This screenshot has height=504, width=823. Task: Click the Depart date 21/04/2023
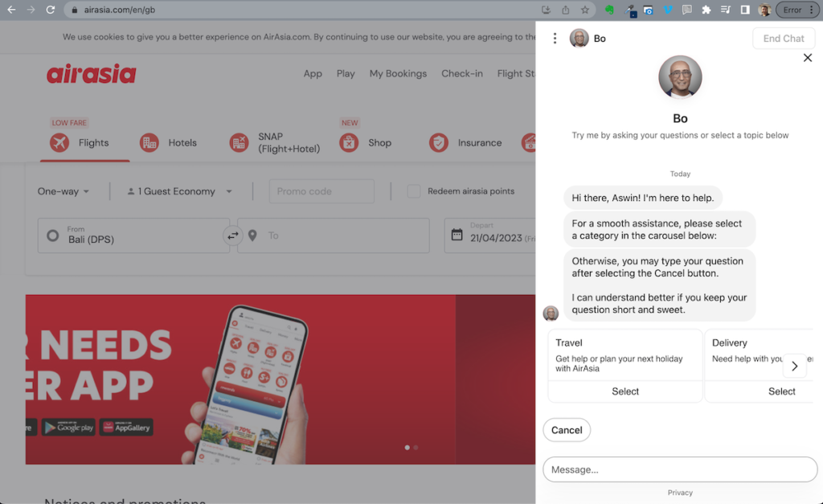point(496,239)
